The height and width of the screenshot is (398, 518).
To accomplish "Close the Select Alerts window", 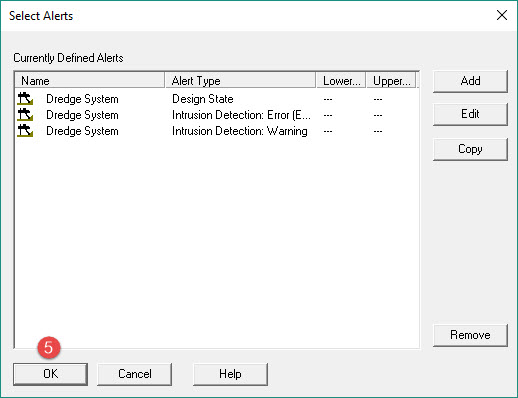I will [502, 15].
